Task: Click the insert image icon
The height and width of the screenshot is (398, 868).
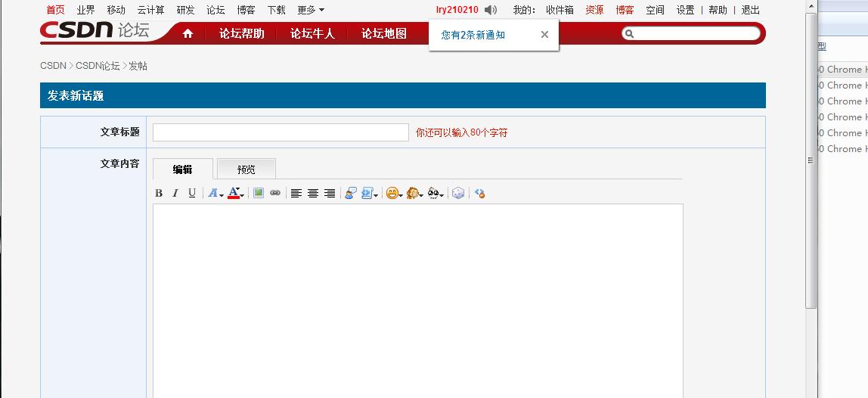Action: (x=259, y=193)
